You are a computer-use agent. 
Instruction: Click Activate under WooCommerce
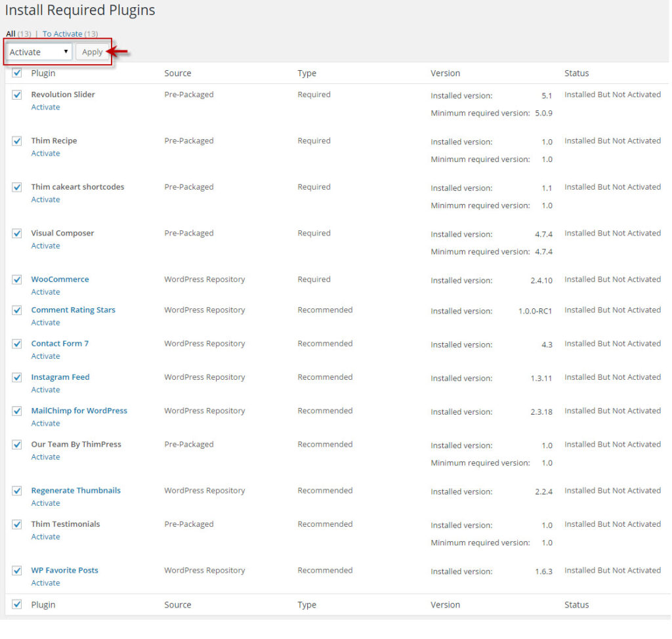pyautogui.click(x=45, y=292)
